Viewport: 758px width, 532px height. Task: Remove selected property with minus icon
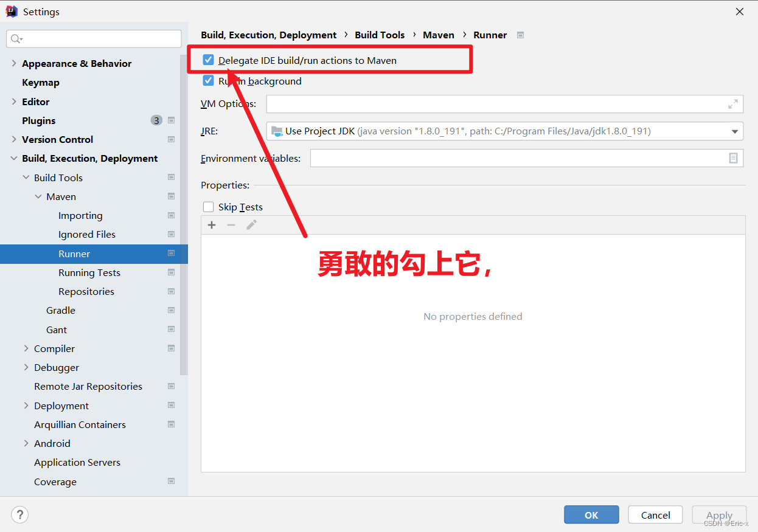tap(231, 225)
